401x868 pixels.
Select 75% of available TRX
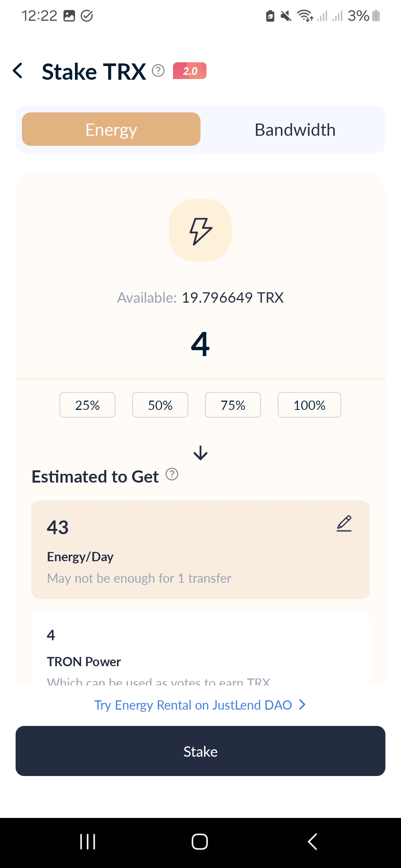[x=233, y=405]
